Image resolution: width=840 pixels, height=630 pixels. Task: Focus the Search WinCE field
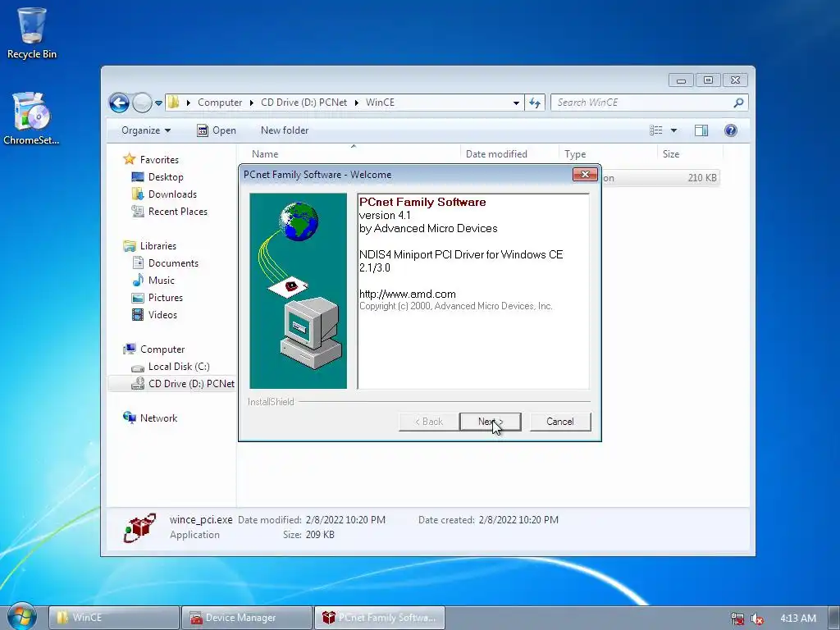(643, 103)
